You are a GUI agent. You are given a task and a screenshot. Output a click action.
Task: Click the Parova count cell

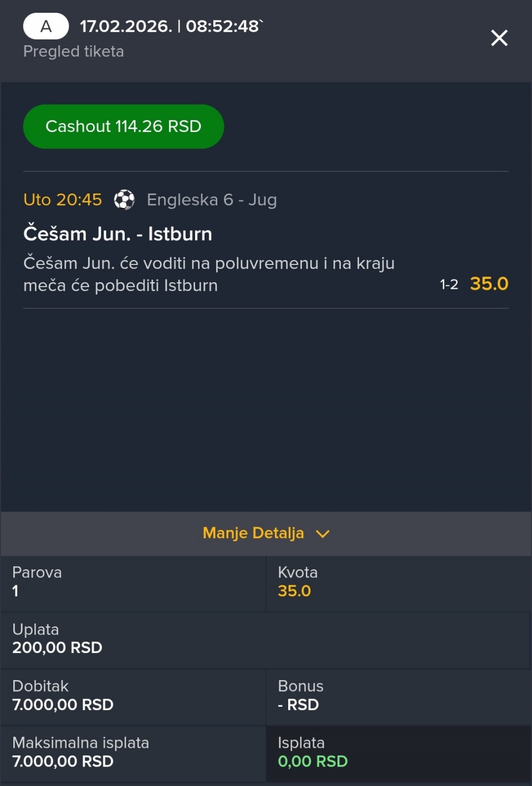pyautogui.click(x=133, y=583)
